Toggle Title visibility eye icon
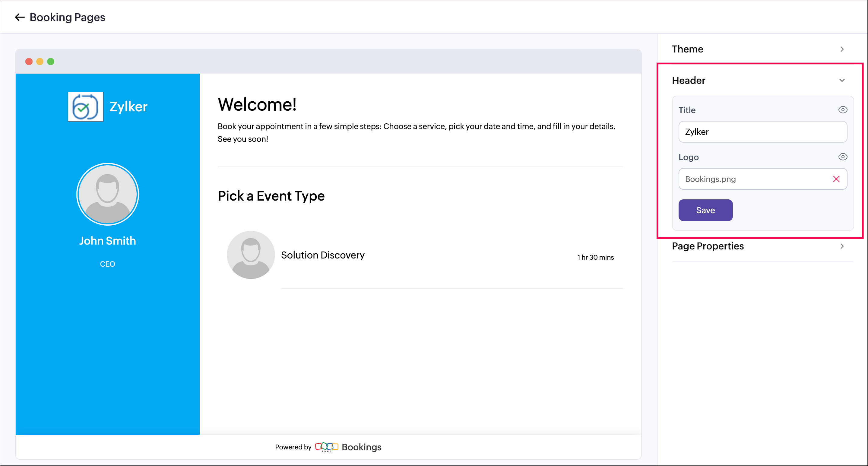Image resolution: width=868 pixels, height=466 pixels. (x=842, y=110)
